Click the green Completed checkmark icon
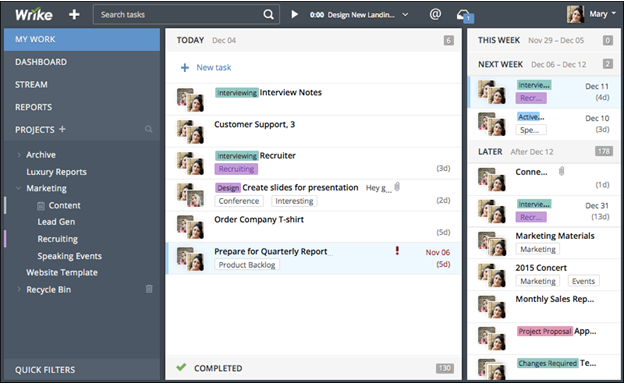 tap(181, 367)
